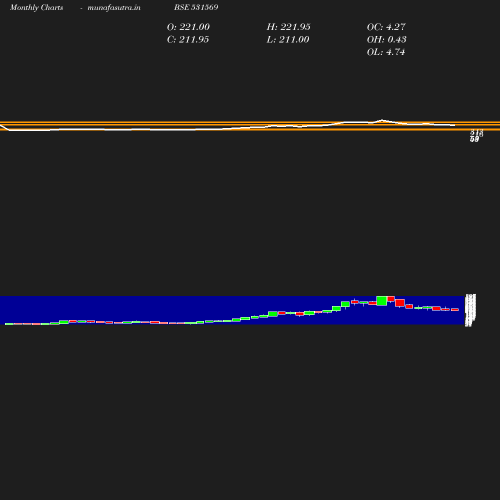Click the OL: 4.74 percentage label

(x=386, y=52)
